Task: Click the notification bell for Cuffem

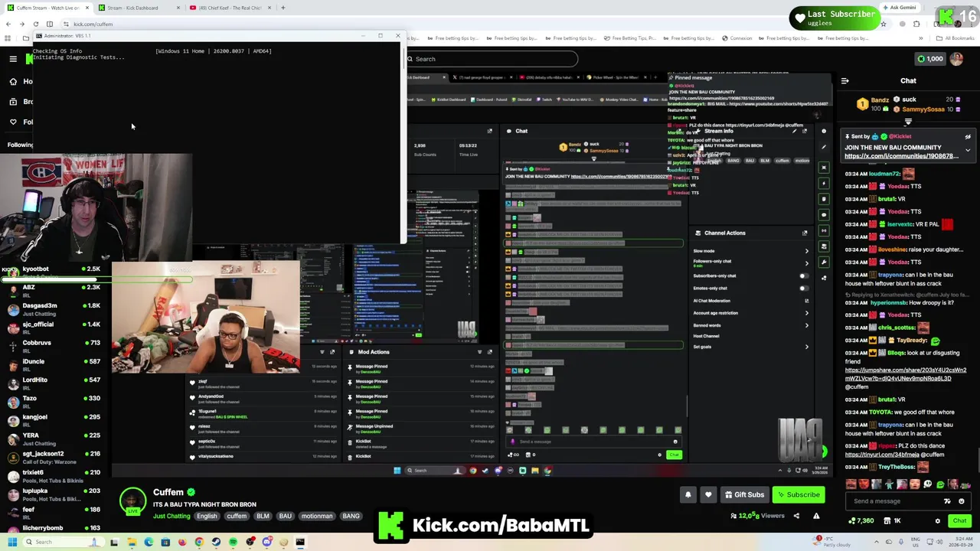Action: point(688,494)
